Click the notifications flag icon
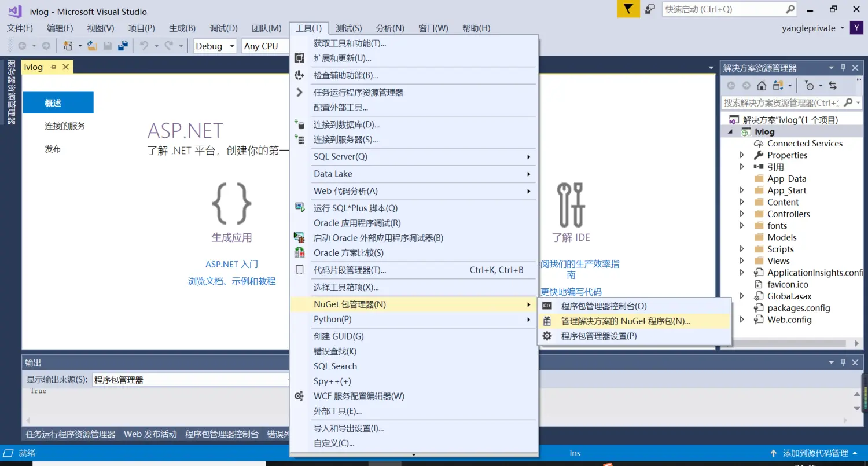The image size is (868, 466). [x=628, y=9]
